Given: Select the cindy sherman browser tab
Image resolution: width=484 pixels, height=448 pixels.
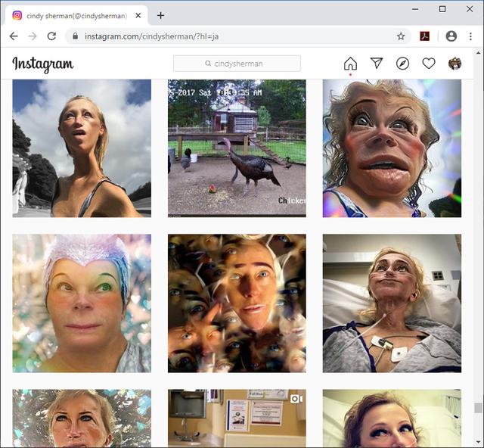Looking at the screenshot, I should point(76,15).
